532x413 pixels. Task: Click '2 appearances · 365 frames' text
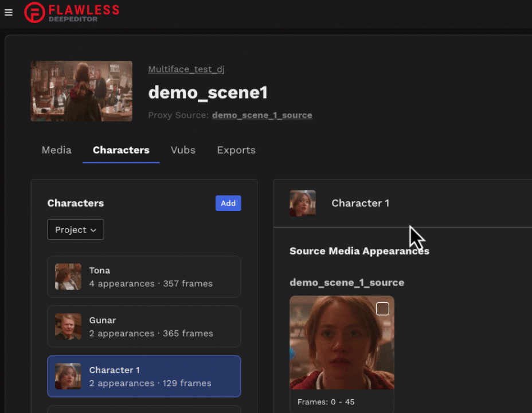click(151, 333)
